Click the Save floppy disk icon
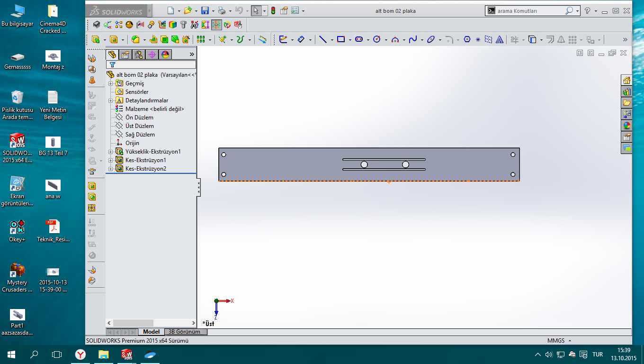 [x=205, y=10]
